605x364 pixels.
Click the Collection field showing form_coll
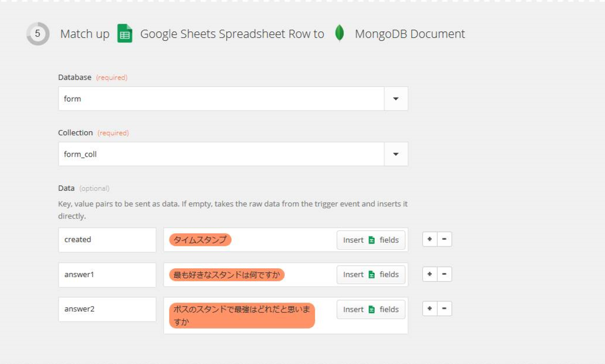tap(222, 154)
